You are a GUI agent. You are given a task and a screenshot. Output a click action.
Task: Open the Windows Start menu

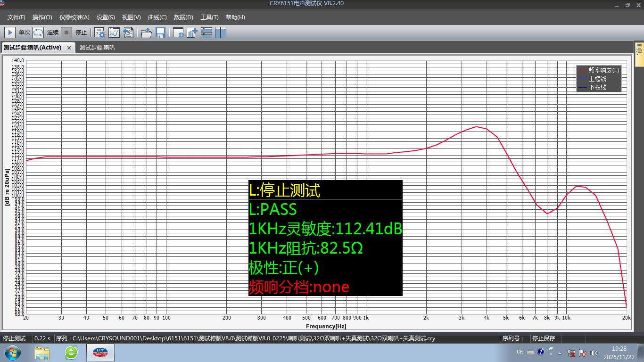click(x=13, y=352)
